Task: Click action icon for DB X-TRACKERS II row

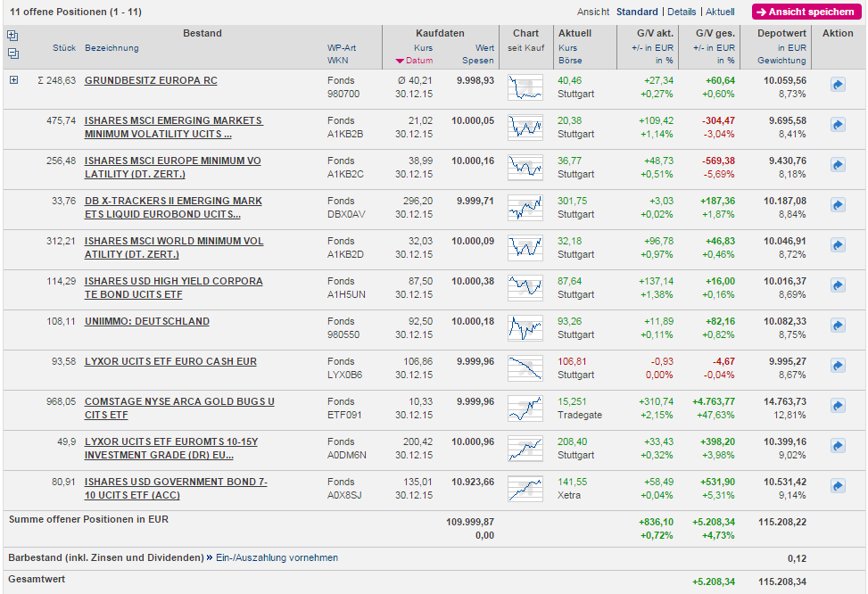Action: [838, 205]
